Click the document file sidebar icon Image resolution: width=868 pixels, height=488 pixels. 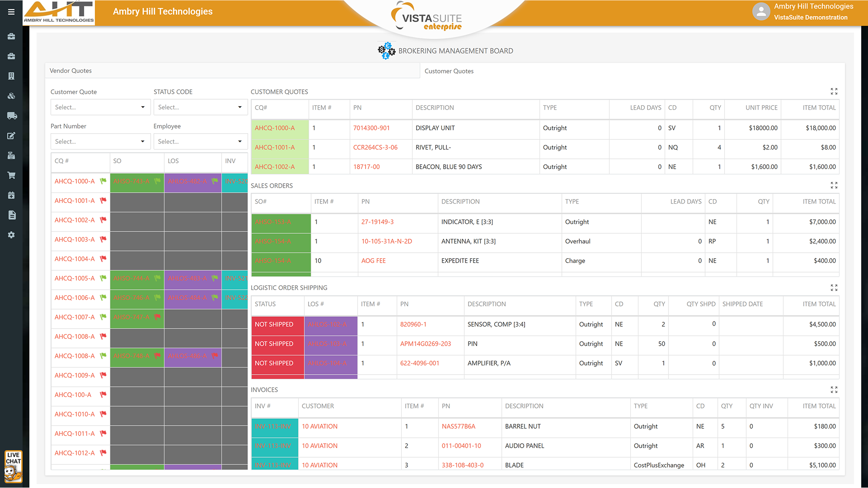pos(12,215)
